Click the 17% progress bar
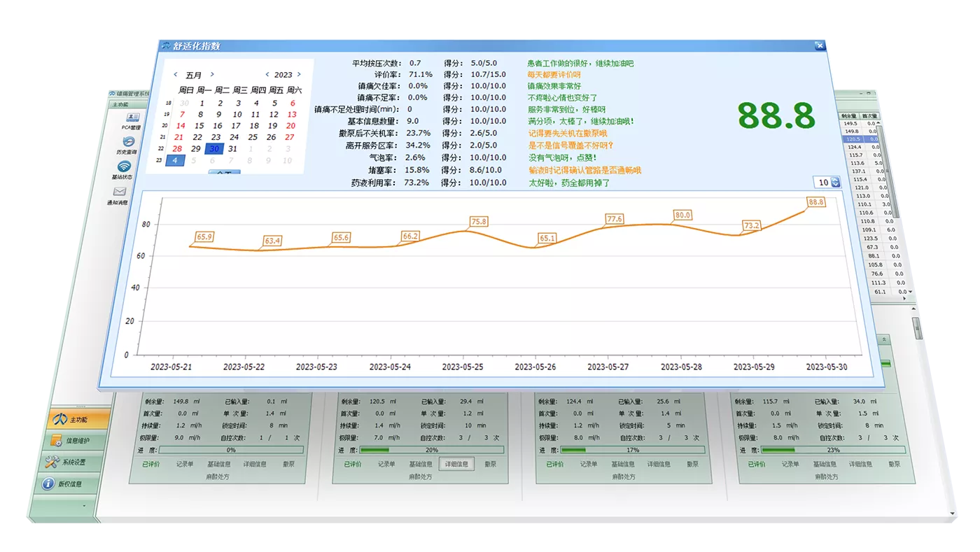 click(x=633, y=450)
